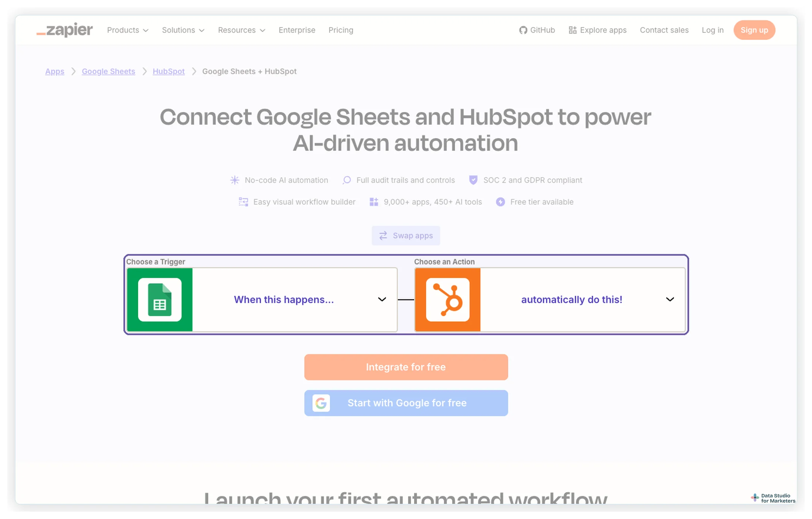812x519 pixels.
Task: Click Start with Google for free
Action: (x=406, y=403)
